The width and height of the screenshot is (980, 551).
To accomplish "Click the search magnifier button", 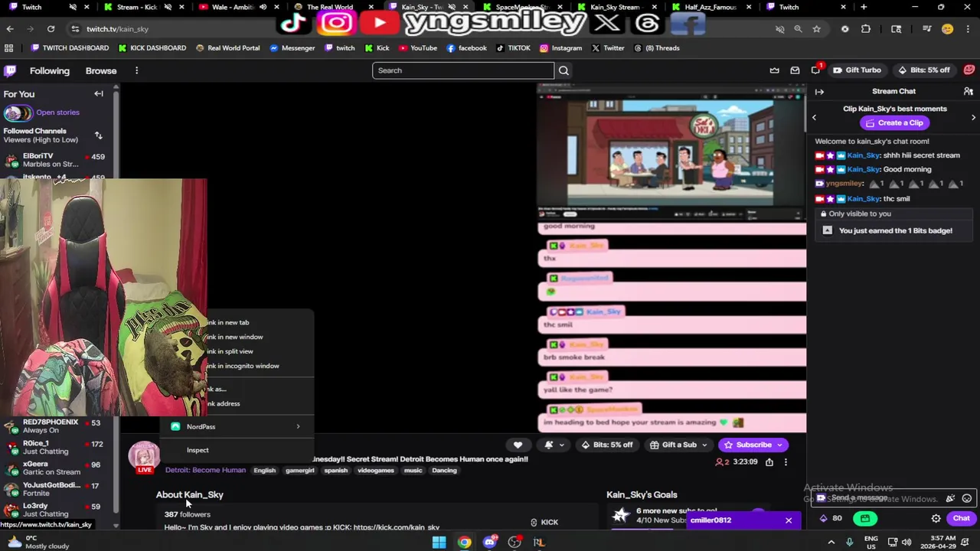I will click(563, 70).
